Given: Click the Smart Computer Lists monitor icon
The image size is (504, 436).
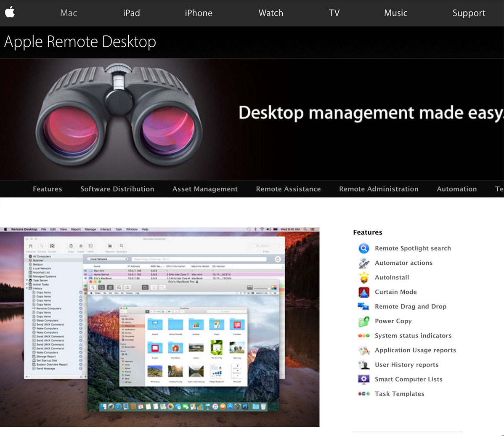Looking at the screenshot, I should pyautogui.click(x=363, y=380).
